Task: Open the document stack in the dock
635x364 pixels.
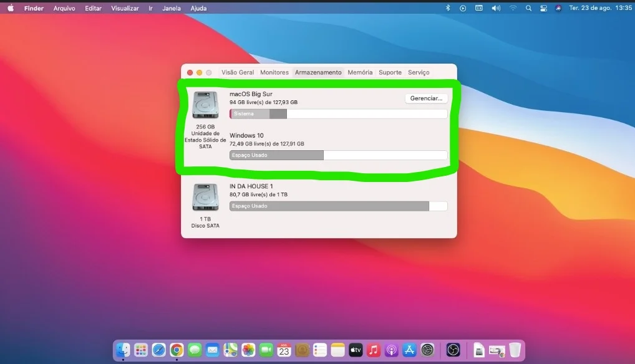Action: [x=478, y=350]
